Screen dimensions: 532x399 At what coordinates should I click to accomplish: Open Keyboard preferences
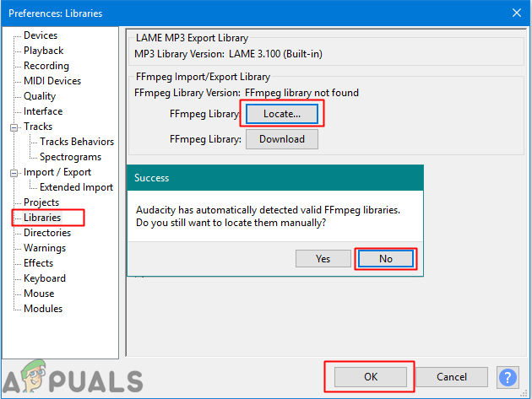point(45,278)
